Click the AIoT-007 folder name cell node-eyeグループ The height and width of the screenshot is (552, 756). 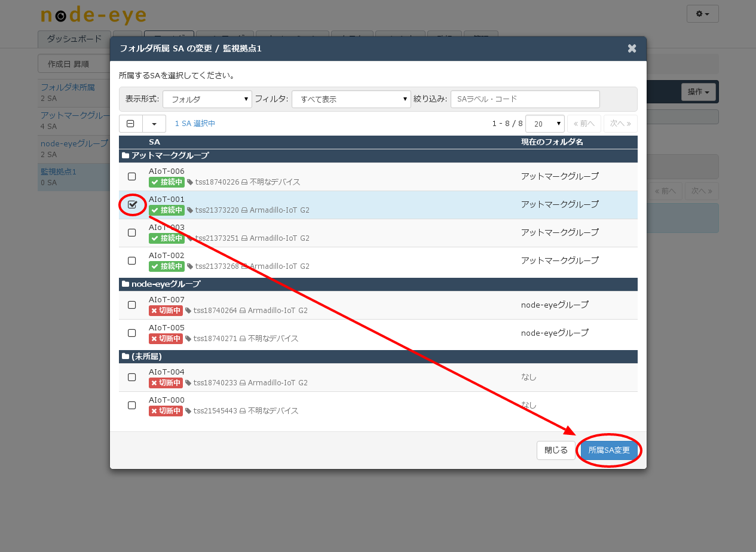tap(555, 305)
